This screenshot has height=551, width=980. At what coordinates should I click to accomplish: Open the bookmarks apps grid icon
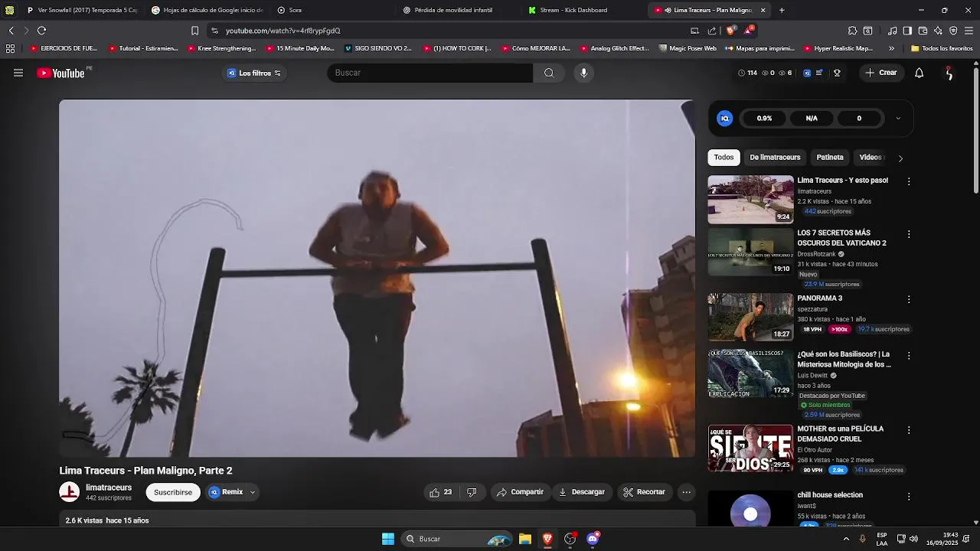10,48
